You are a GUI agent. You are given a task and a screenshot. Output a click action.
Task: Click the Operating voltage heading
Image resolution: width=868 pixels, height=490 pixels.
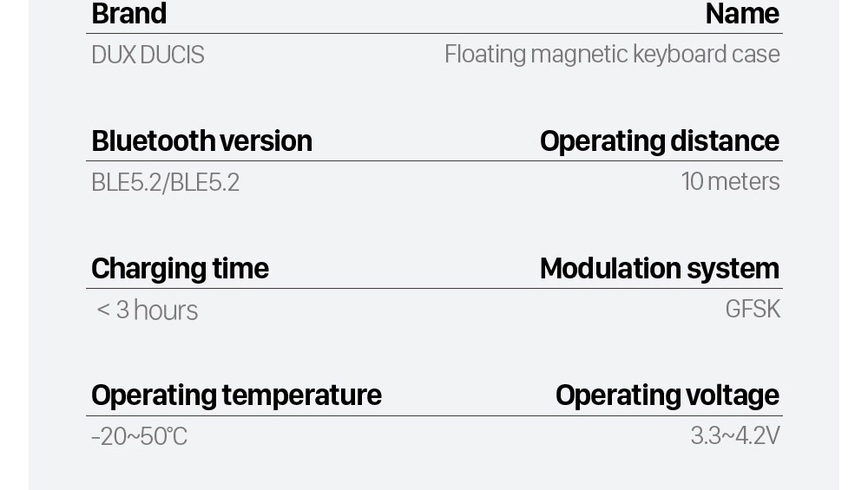[667, 395]
